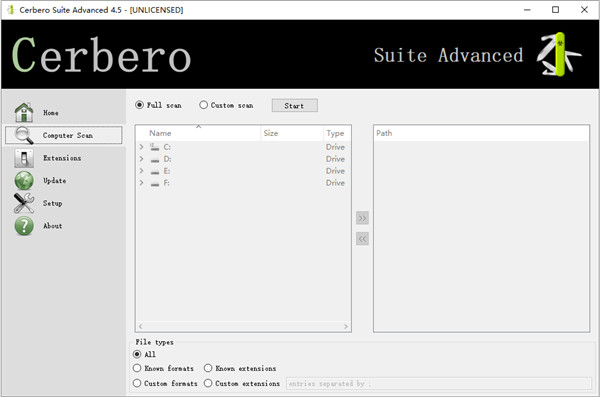Image resolution: width=600 pixels, height=397 pixels.
Task: Open the Setup tools icon
Action: tap(24, 203)
